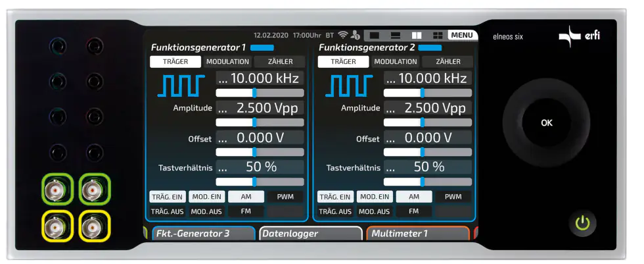
Task: Open Offset options dots in Funktionsgenerator 1
Action: [x=223, y=138]
